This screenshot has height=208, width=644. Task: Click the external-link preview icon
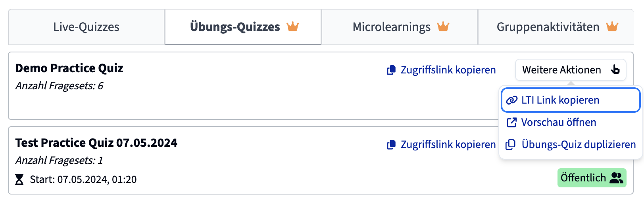(x=512, y=122)
